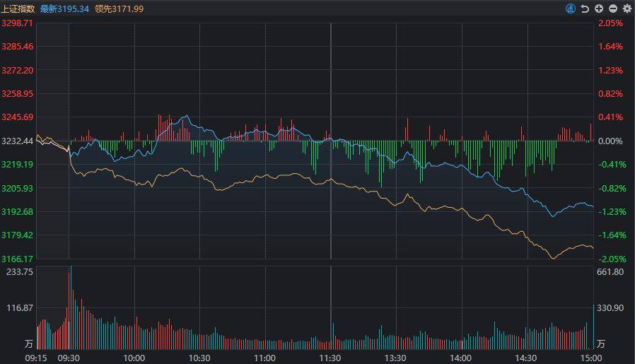Screen dimensions: 635x364
Task: Click the 3232.44 baseline price label
Action: (x=18, y=141)
